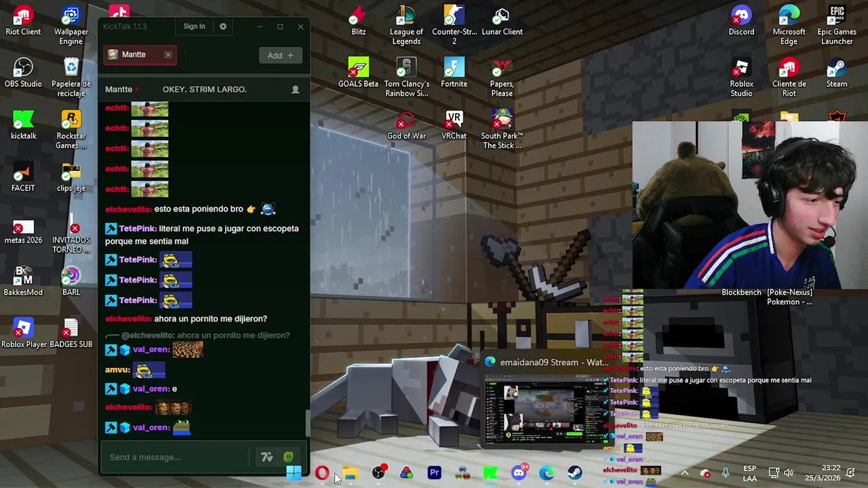
Task: Open Microsoft Edge from the taskbar
Action: (x=547, y=473)
